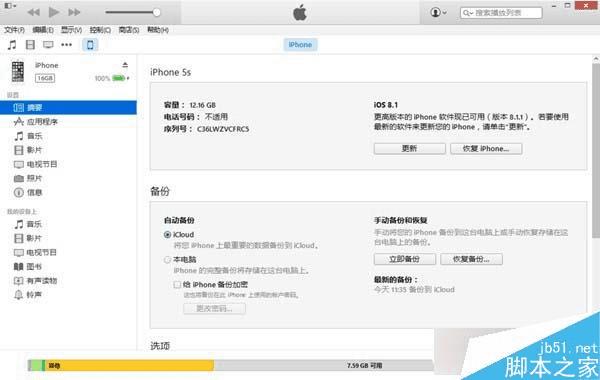This screenshot has width=600, height=380.
Task: Click the 恢复 iPhone... button
Action: [486, 148]
